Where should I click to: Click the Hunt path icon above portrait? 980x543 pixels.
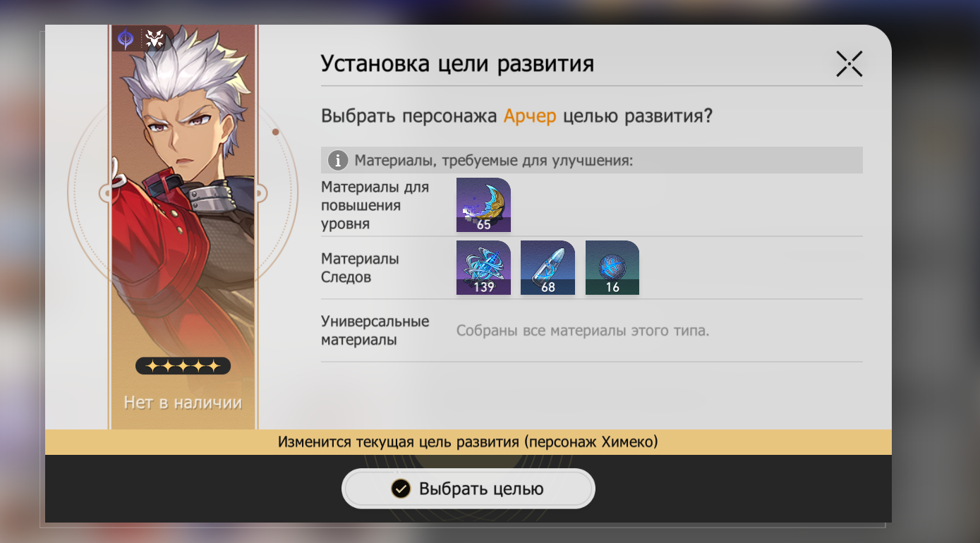click(154, 38)
